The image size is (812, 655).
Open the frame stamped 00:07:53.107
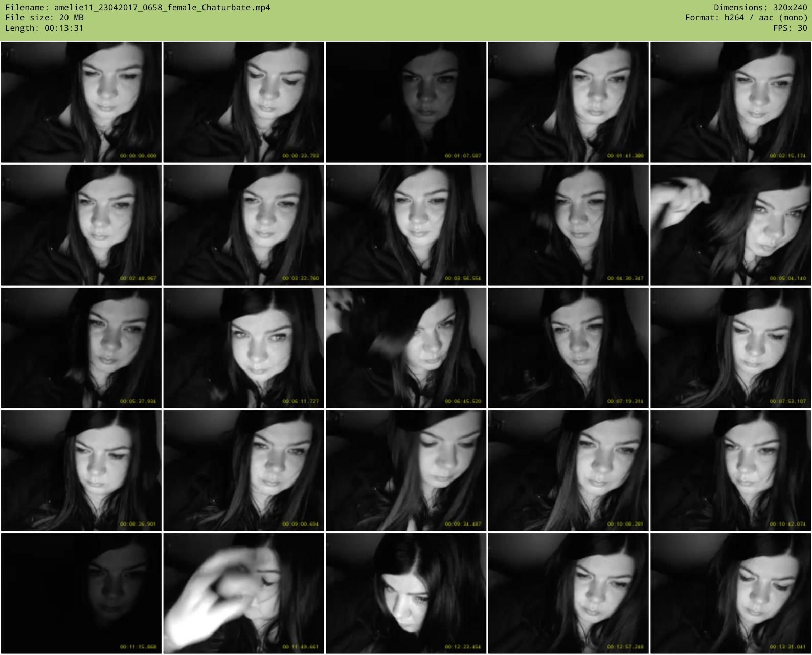pos(731,348)
